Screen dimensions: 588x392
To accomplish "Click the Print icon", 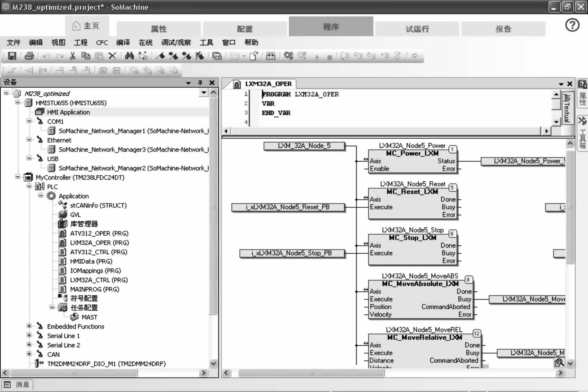I will pos(29,56).
